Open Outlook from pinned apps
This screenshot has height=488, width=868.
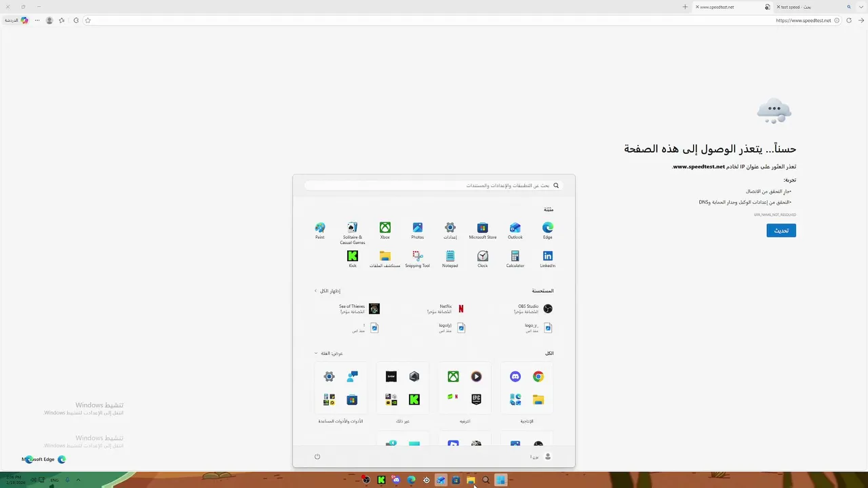click(x=515, y=230)
